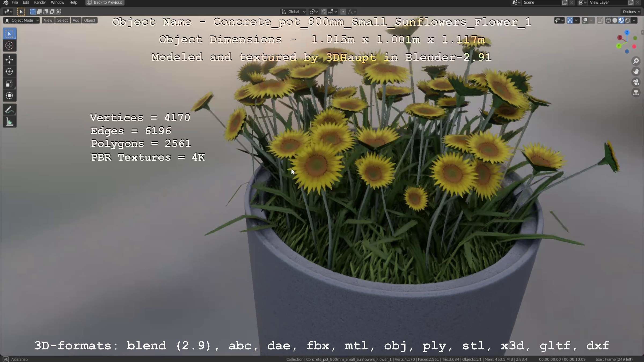This screenshot has width=644, height=362.
Task: Open the object visibility and selectability dropdown
Action: (x=559, y=20)
